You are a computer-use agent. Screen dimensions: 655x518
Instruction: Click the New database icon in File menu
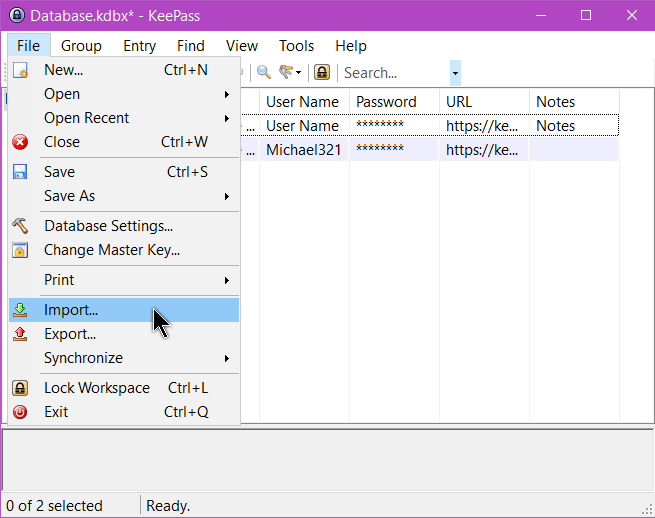tap(20, 70)
